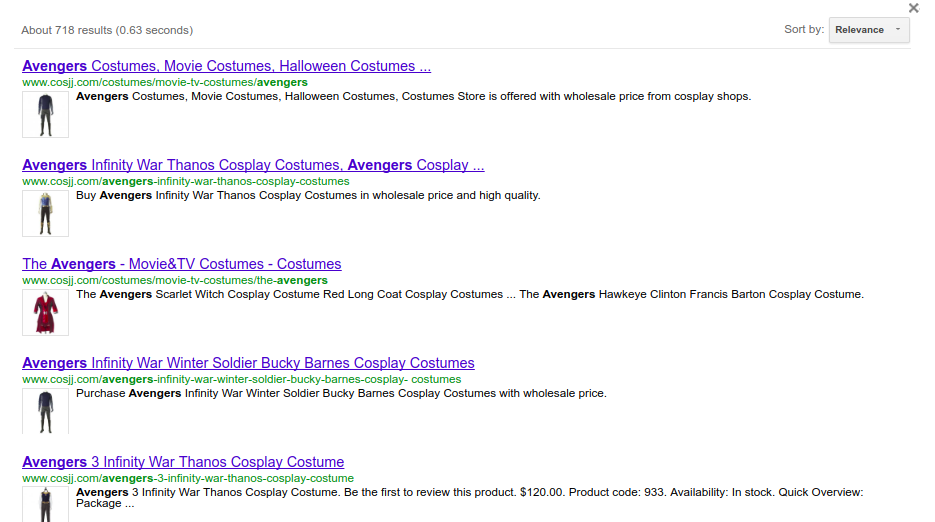
Task: Click snippet 'The Avengers Scarlet Witch Cosplay Costume'
Action: pos(470,295)
